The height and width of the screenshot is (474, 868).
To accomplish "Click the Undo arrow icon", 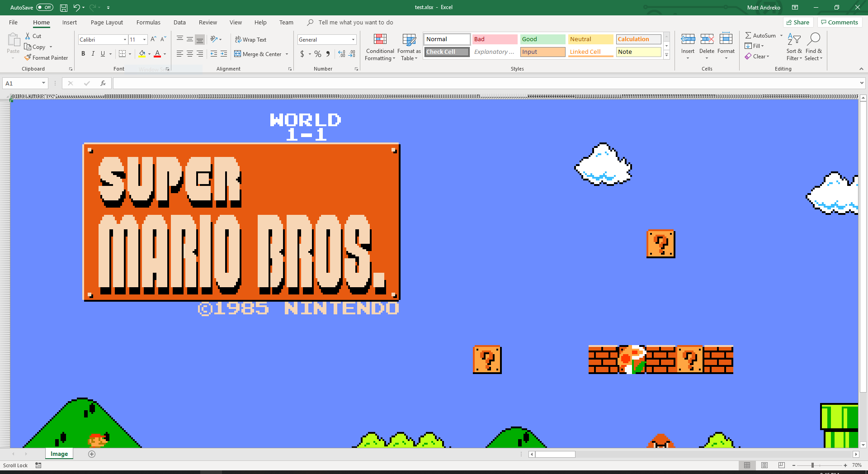I will (x=76, y=8).
